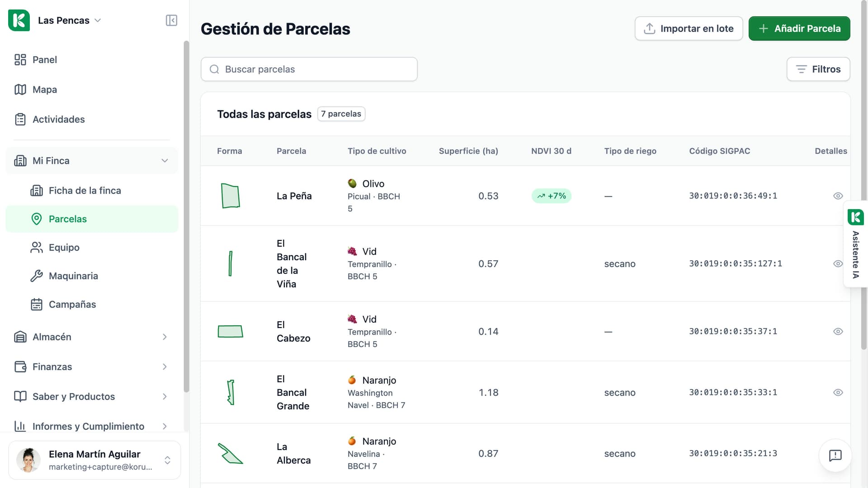Collapse the Mi Finca section chevron
Screen dimensions: 868x488
pyautogui.click(x=165, y=161)
